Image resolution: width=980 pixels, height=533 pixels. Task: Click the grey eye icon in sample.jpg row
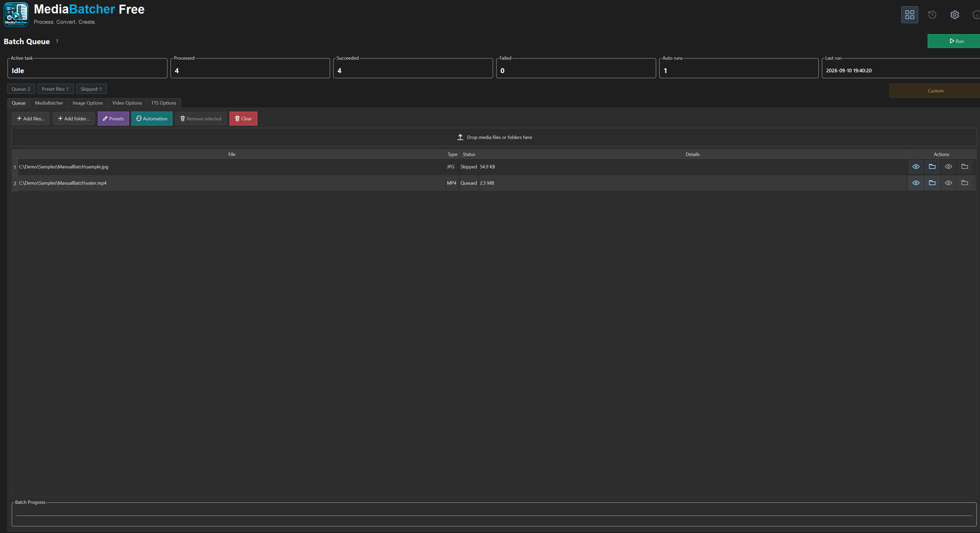(x=949, y=167)
